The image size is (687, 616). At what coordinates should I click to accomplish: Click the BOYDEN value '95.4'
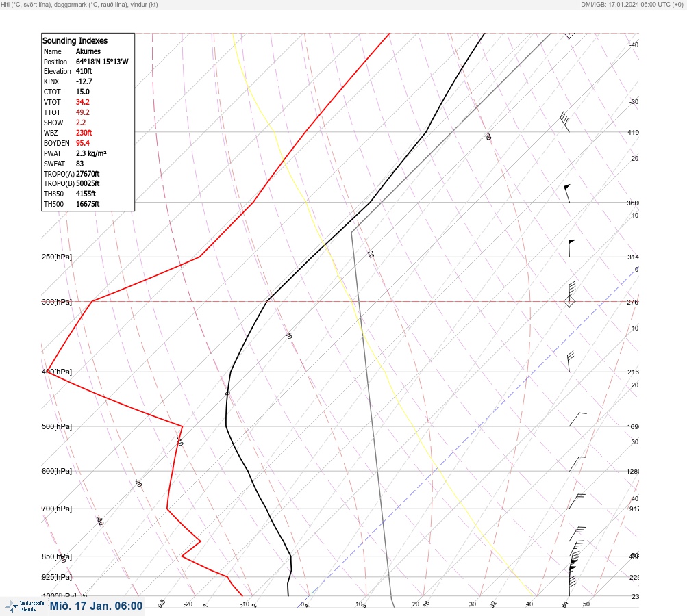click(83, 143)
